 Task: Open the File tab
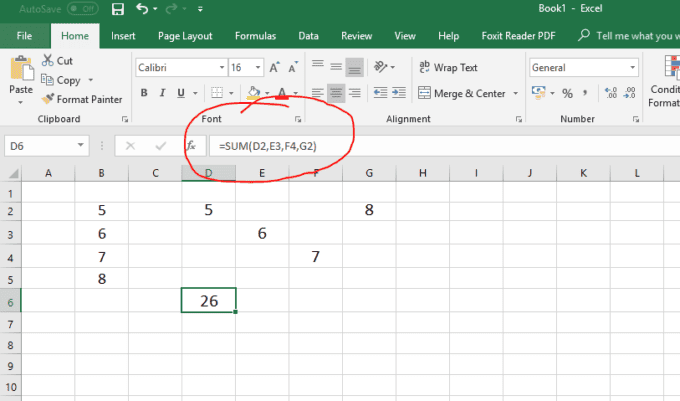(x=24, y=36)
